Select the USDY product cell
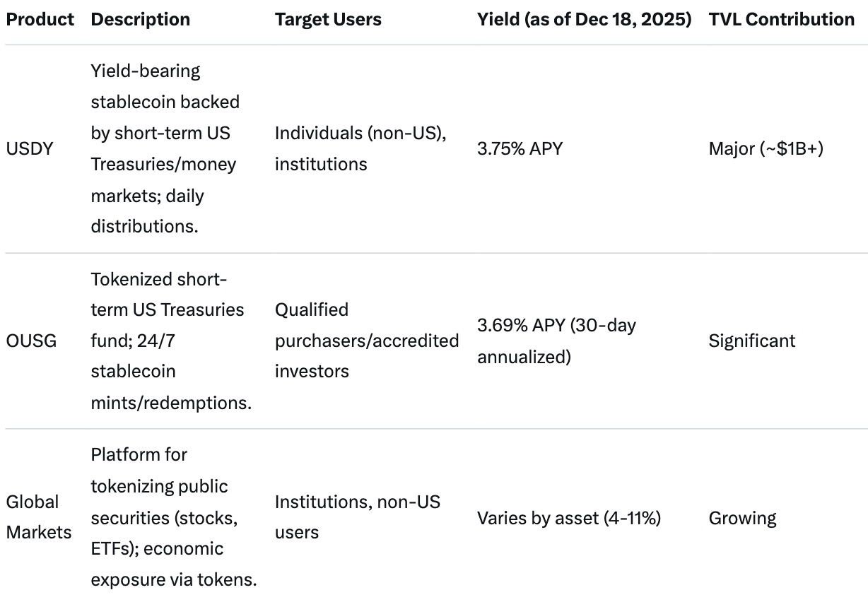The width and height of the screenshot is (868, 602). [x=30, y=149]
